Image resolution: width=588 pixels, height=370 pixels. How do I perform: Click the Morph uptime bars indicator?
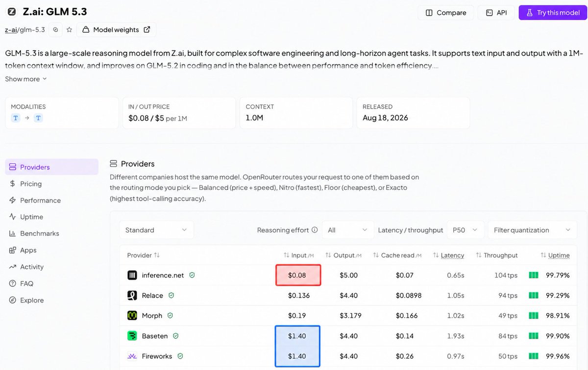click(x=534, y=316)
